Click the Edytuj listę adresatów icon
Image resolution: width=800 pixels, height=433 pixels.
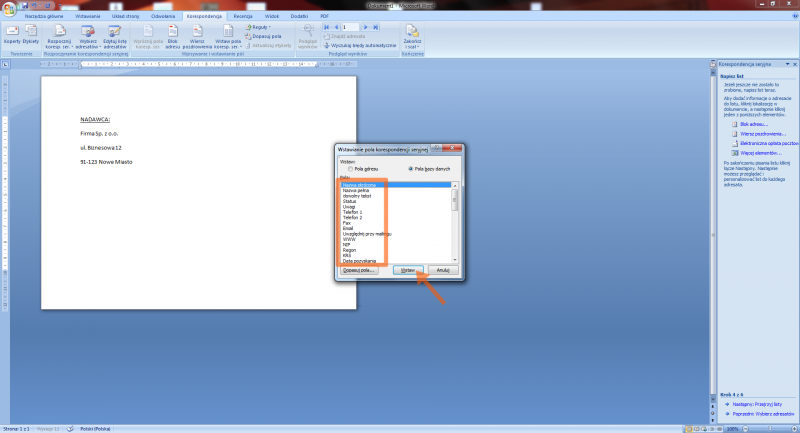coord(115,37)
